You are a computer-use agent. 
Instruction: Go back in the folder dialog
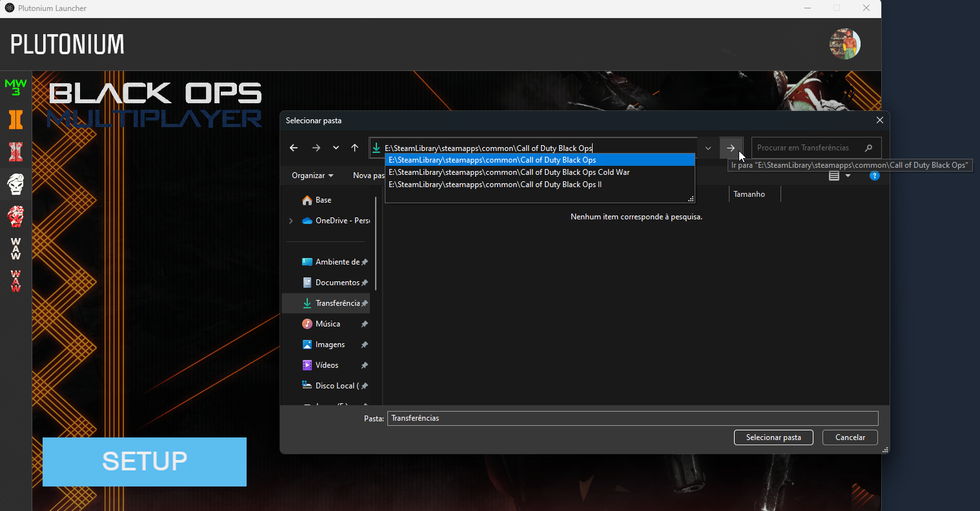[294, 148]
